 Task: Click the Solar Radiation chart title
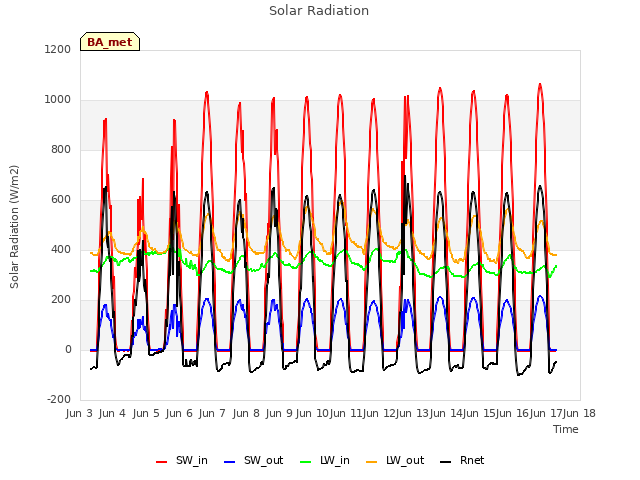(x=319, y=11)
